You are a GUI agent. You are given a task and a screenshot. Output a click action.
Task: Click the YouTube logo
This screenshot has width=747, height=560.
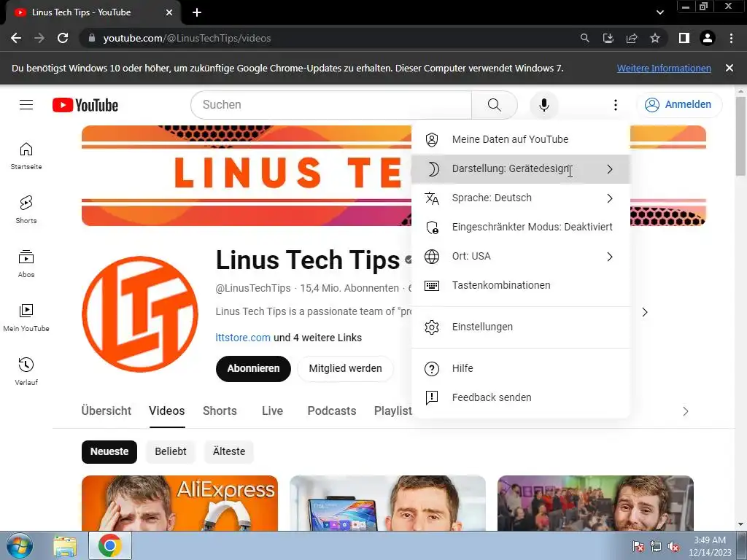pos(85,105)
